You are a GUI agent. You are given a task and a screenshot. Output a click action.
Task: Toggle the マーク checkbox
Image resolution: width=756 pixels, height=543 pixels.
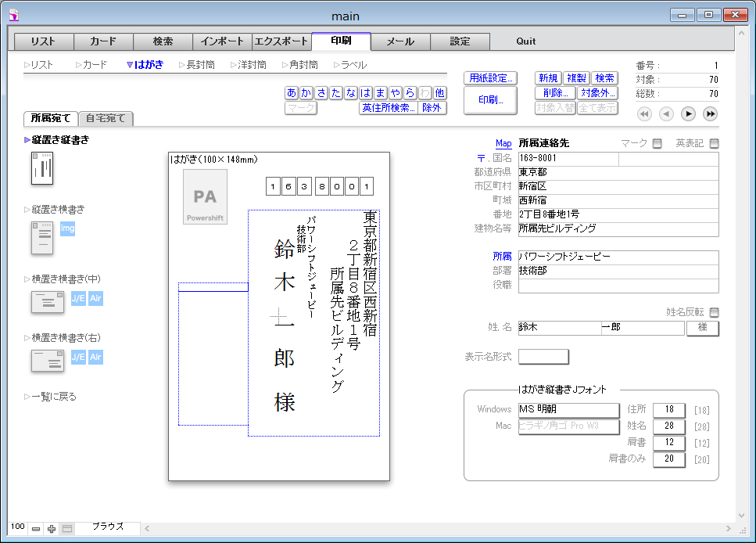click(657, 143)
